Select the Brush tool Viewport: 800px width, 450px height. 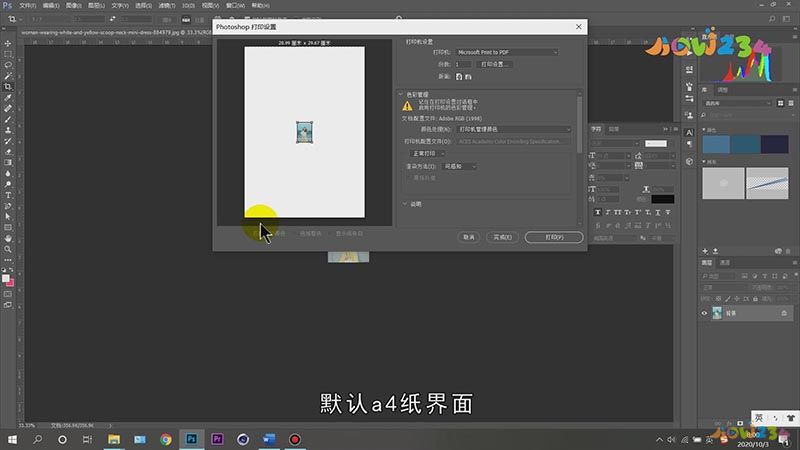tap(8, 119)
